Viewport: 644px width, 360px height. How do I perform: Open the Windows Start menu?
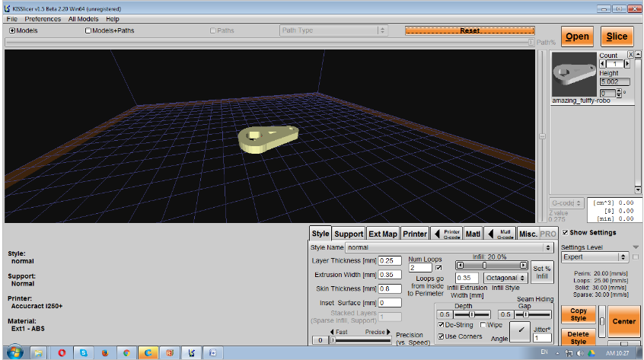[x=14, y=352]
